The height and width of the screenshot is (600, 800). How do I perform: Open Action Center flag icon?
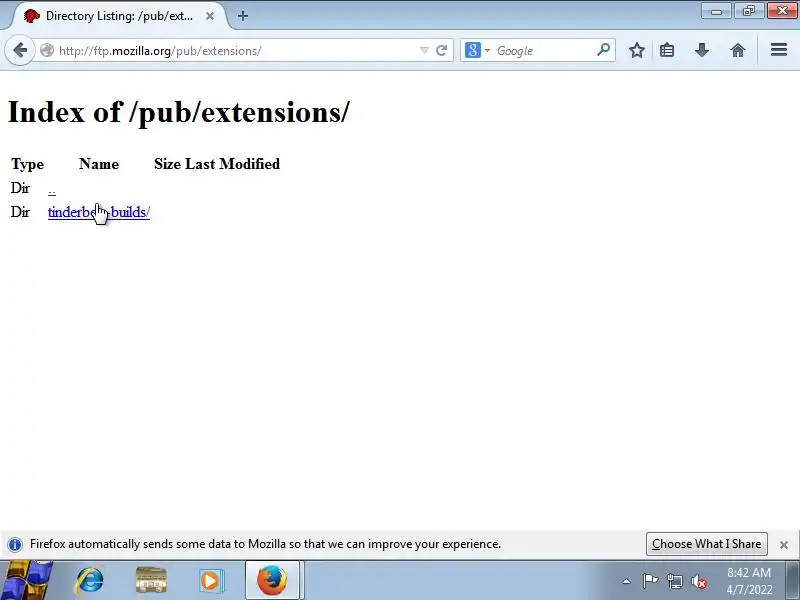coord(650,581)
